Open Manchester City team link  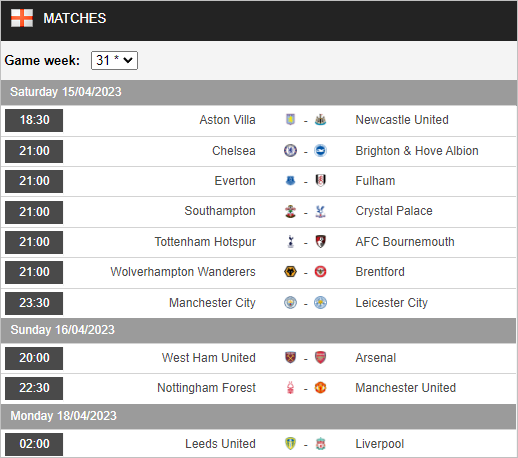tap(212, 303)
